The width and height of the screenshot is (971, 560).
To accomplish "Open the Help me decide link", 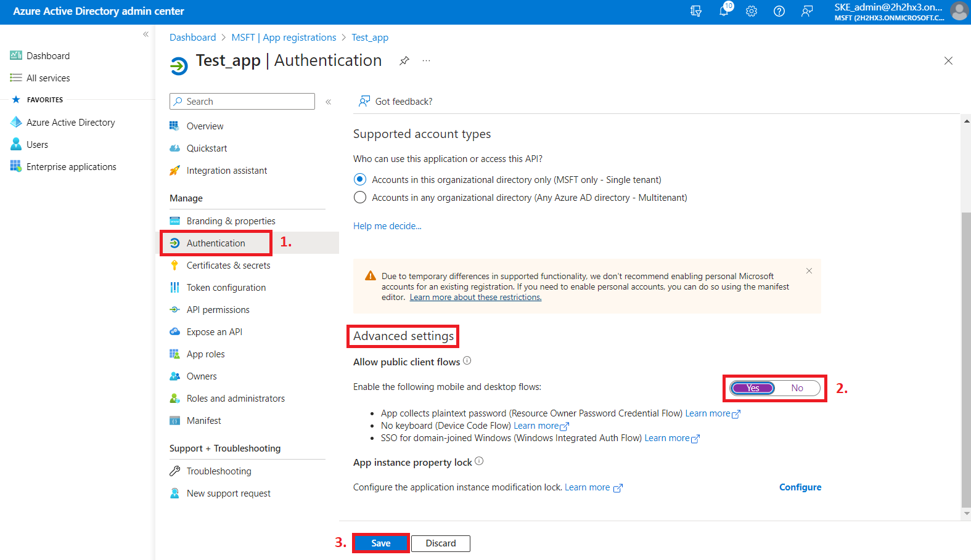I will coord(387,226).
